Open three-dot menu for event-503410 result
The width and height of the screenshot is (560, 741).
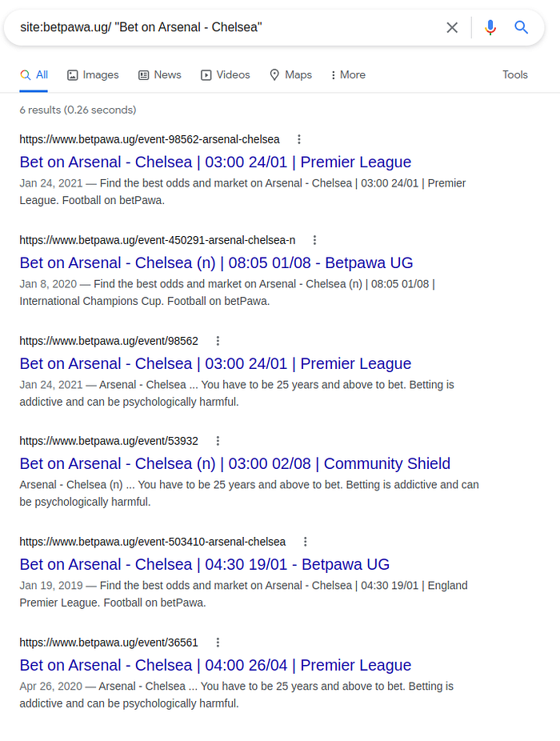click(x=305, y=542)
